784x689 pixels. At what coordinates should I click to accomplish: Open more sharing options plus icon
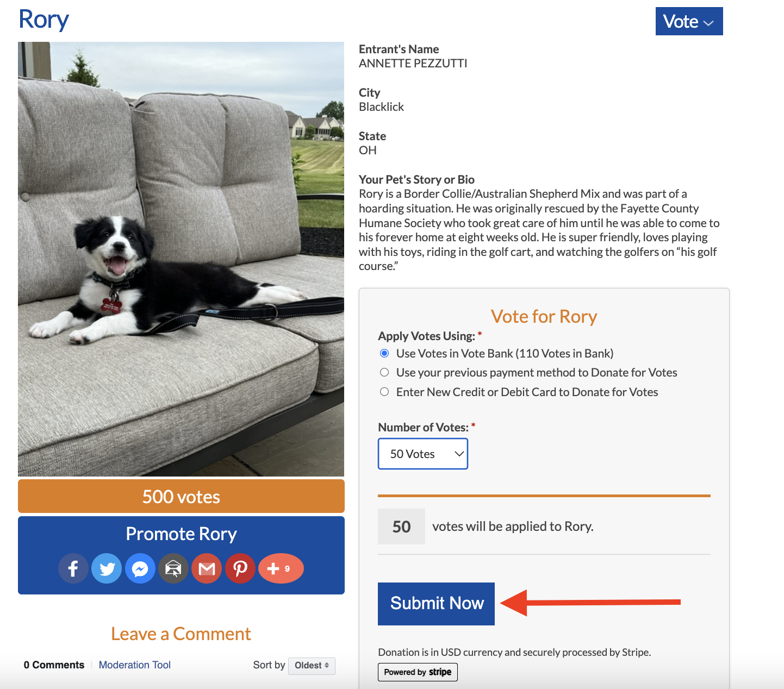click(280, 568)
